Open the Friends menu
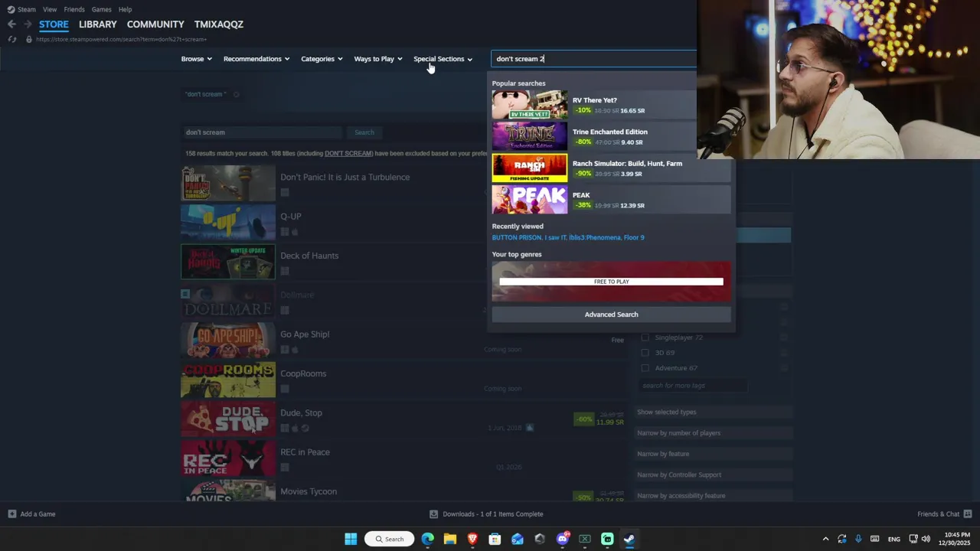This screenshot has width=980, height=551. [74, 9]
